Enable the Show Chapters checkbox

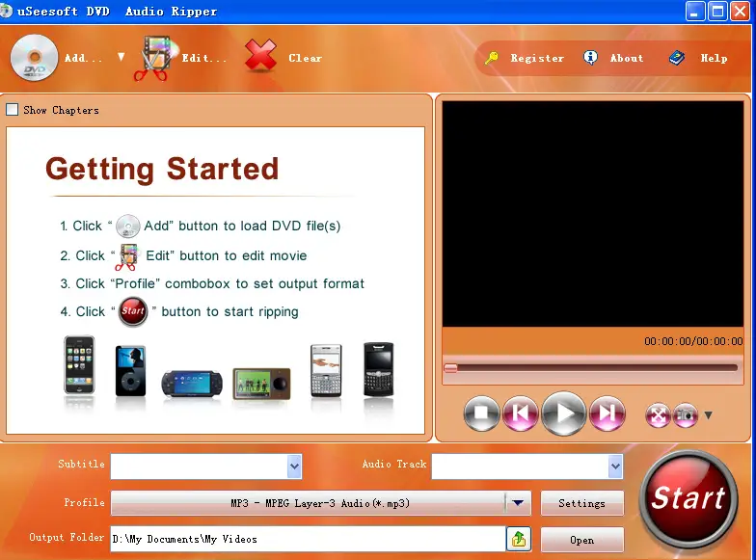pyautogui.click(x=12, y=110)
